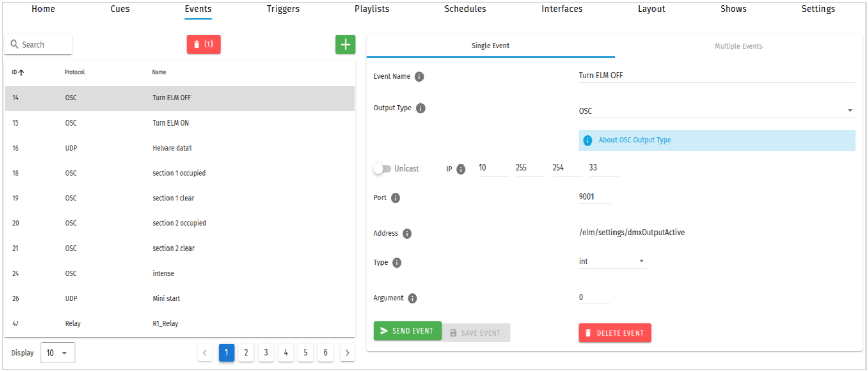The height and width of the screenshot is (371, 868).
Task: Select the section 1 clear event row
Action: (180, 198)
